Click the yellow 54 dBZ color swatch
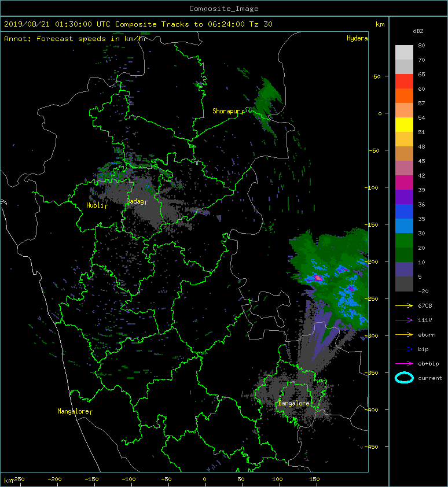Image resolution: width=448 pixels, height=487 pixels. coord(404,124)
